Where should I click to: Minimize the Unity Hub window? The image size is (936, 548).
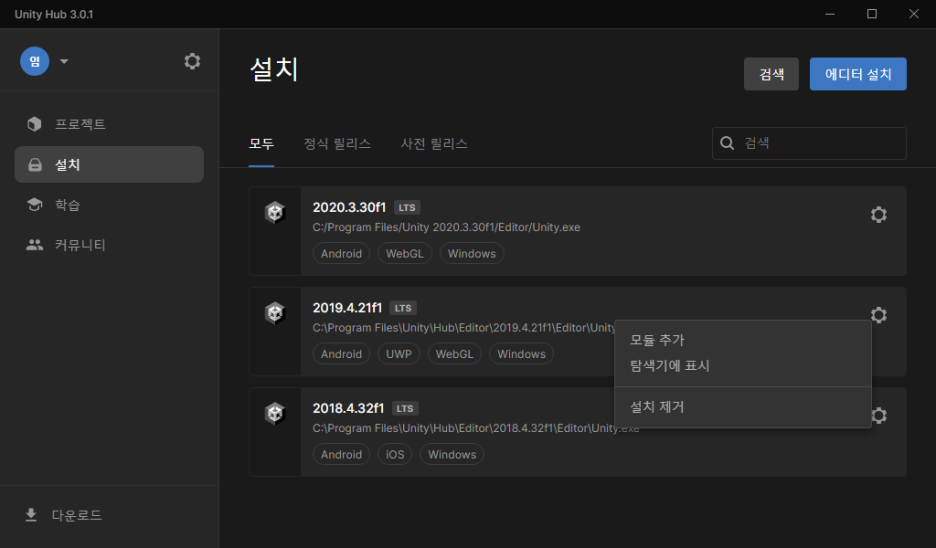tap(830, 14)
